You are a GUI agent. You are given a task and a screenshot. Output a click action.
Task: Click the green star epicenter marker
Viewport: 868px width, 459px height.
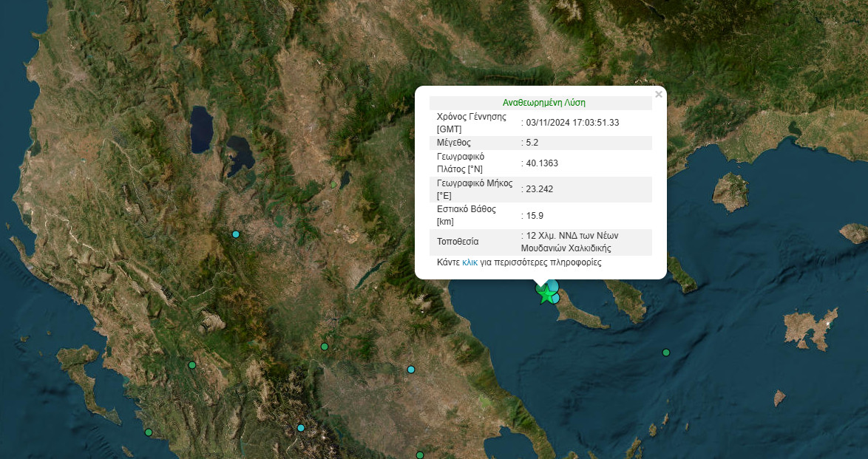tap(546, 295)
